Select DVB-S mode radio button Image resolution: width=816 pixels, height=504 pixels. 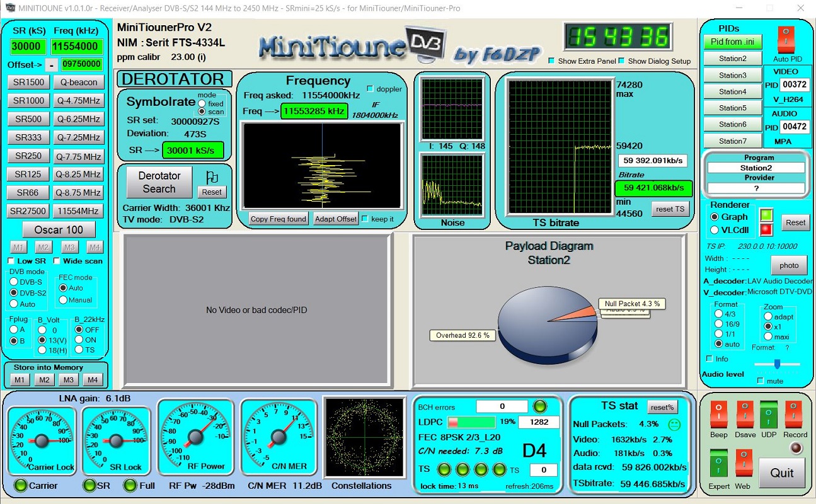[x=14, y=282]
